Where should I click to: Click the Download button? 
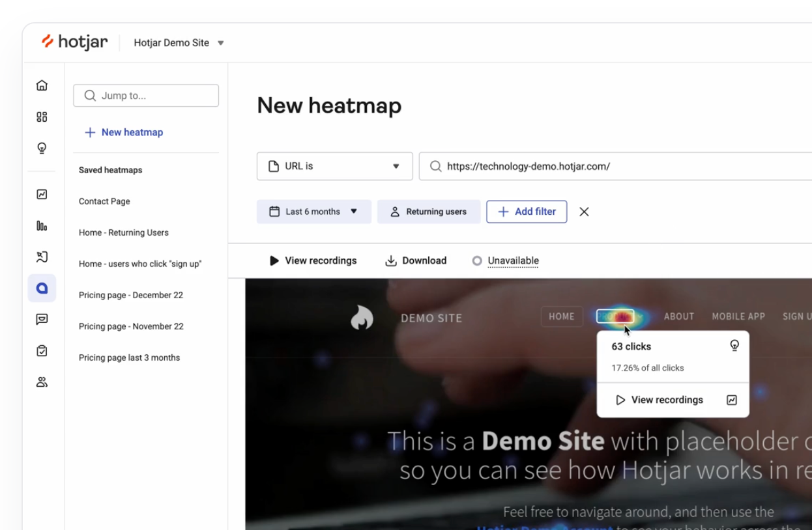(x=416, y=261)
